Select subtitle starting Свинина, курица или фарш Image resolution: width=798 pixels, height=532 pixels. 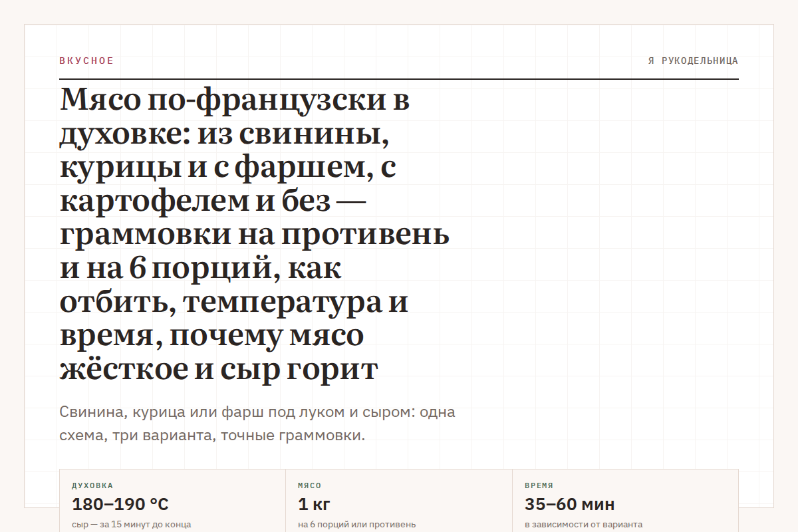pos(257,424)
